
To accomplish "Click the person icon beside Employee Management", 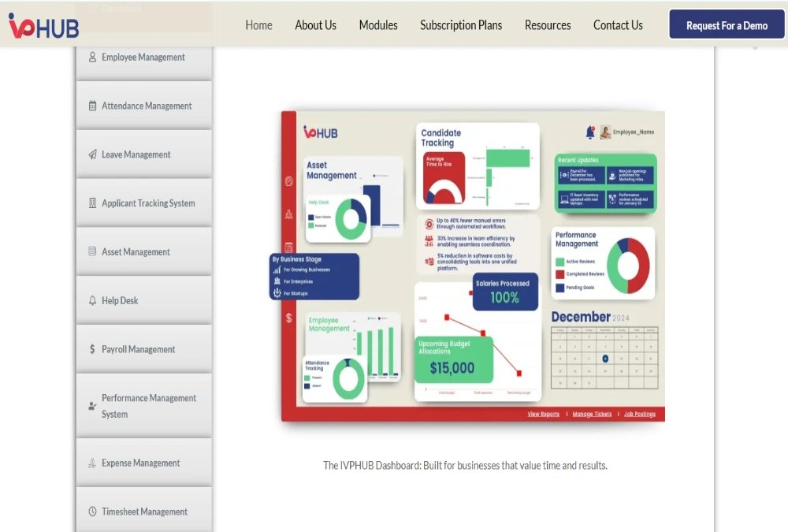I will (x=92, y=58).
